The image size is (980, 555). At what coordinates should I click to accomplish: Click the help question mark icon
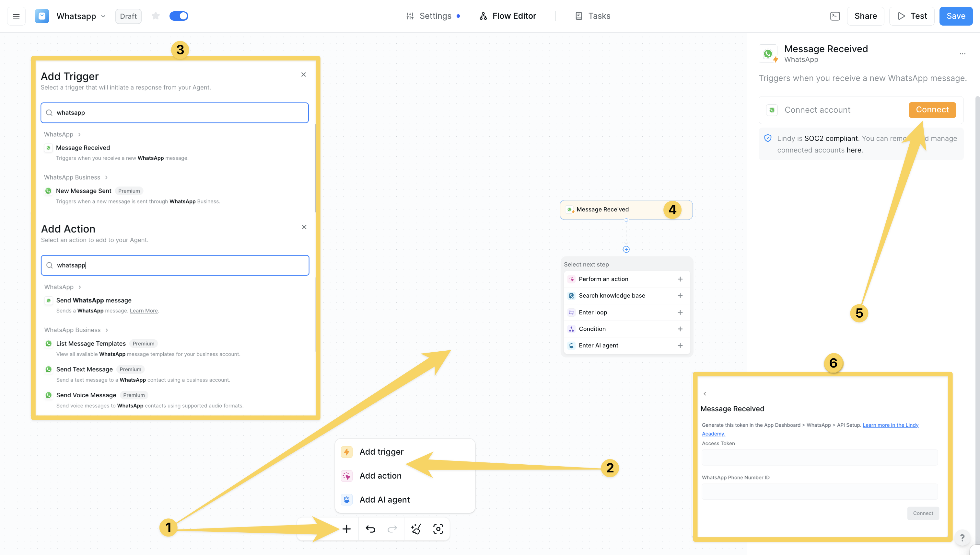coord(962,538)
